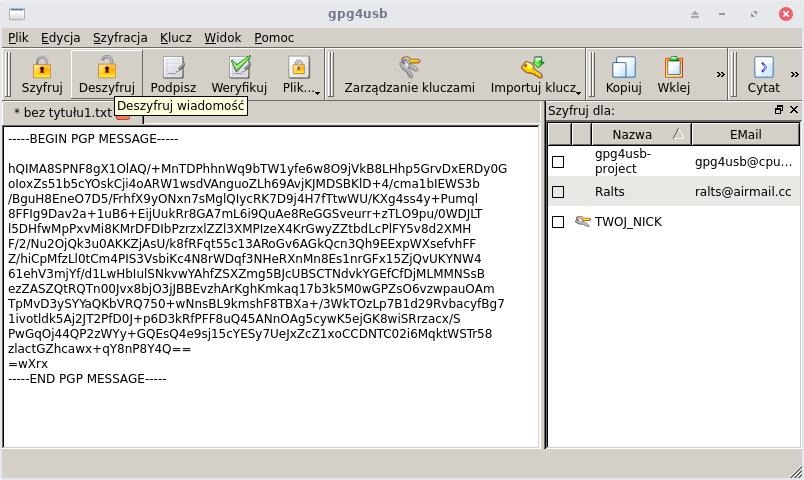
Task: Open the Plik... toolbar dropdown arrow
Action: tap(317, 93)
